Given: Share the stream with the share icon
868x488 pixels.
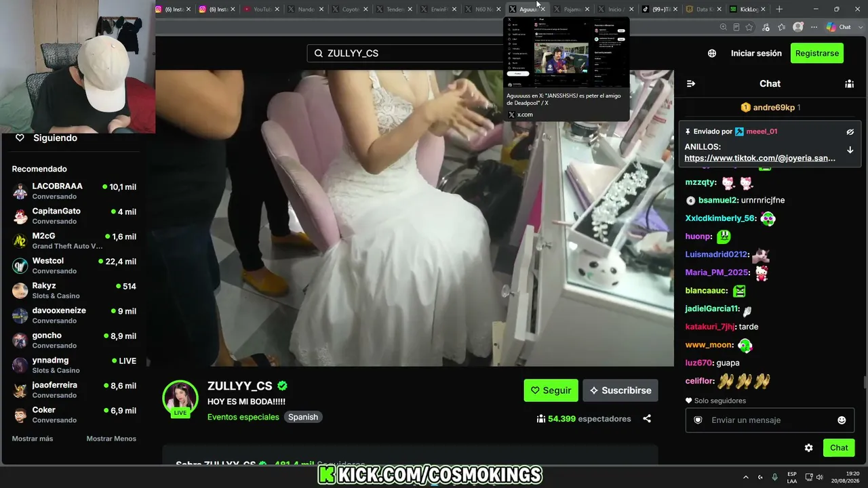Looking at the screenshot, I should click(x=647, y=419).
